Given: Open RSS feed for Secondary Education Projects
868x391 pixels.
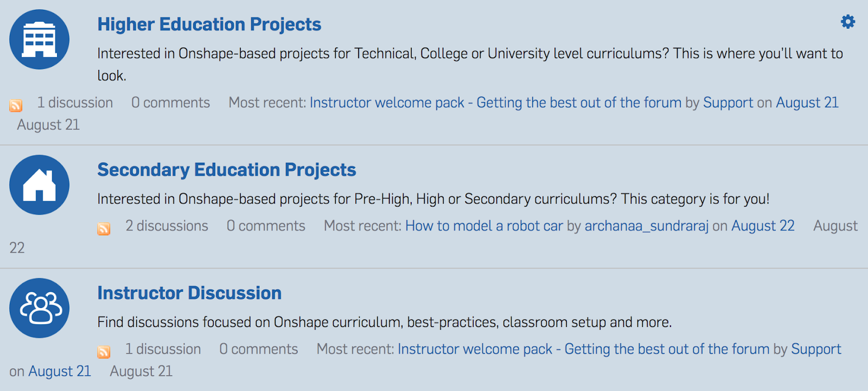Looking at the screenshot, I should [x=104, y=228].
